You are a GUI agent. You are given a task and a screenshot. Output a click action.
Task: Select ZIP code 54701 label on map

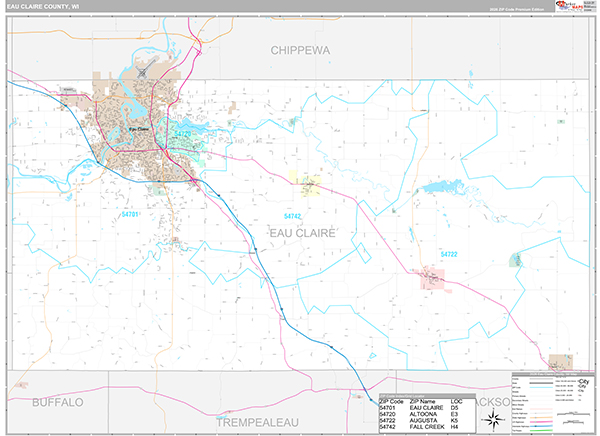[131, 213]
